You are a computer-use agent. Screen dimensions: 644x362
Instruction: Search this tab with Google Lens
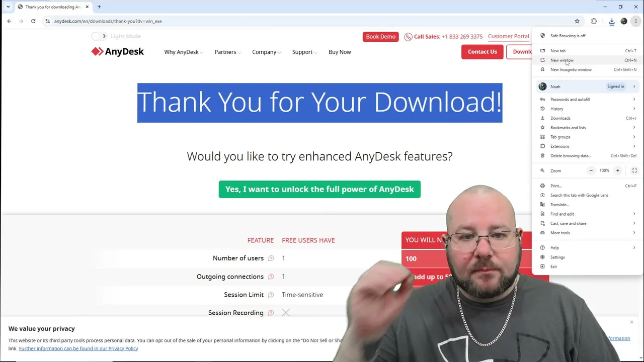coord(587,195)
